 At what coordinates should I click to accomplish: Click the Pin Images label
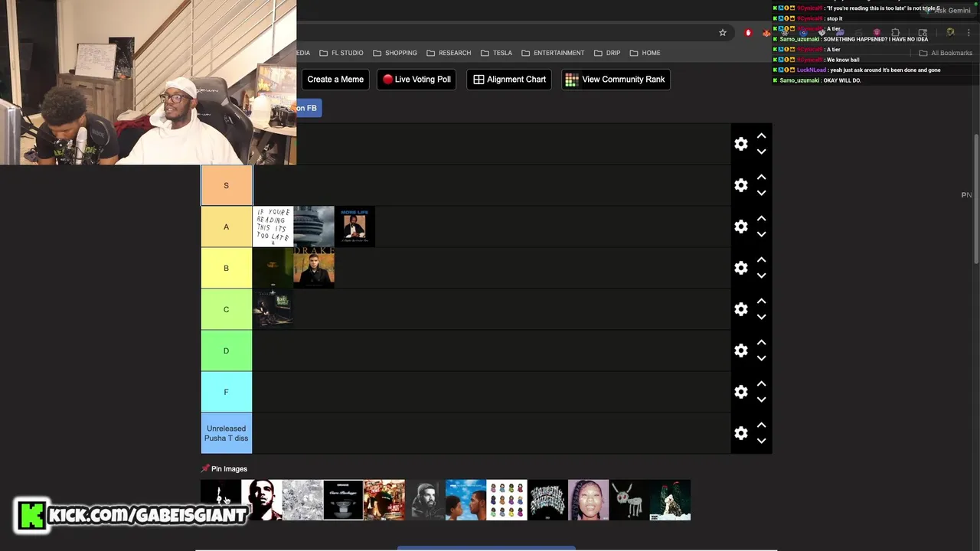click(224, 469)
